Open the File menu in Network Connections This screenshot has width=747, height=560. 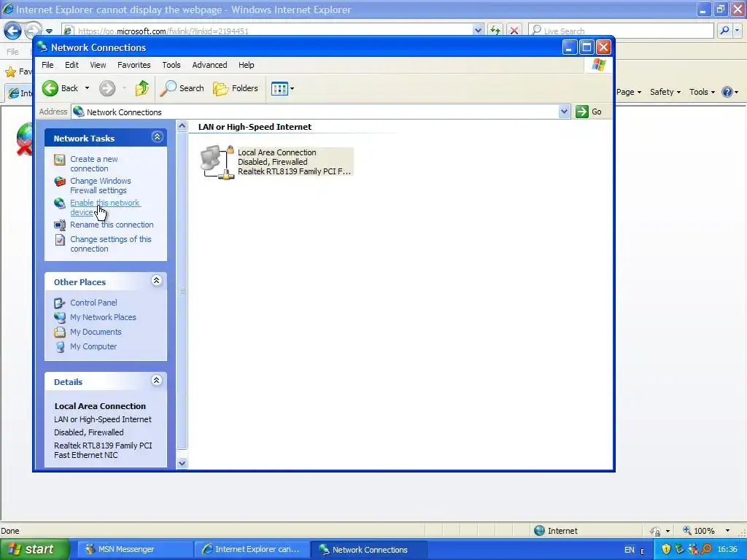[x=47, y=65]
